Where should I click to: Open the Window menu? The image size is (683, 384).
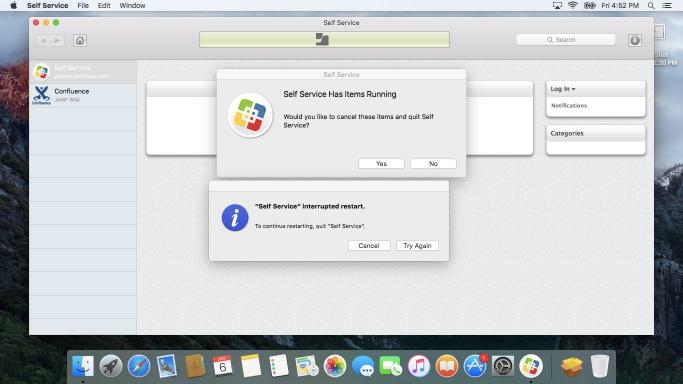132,5
